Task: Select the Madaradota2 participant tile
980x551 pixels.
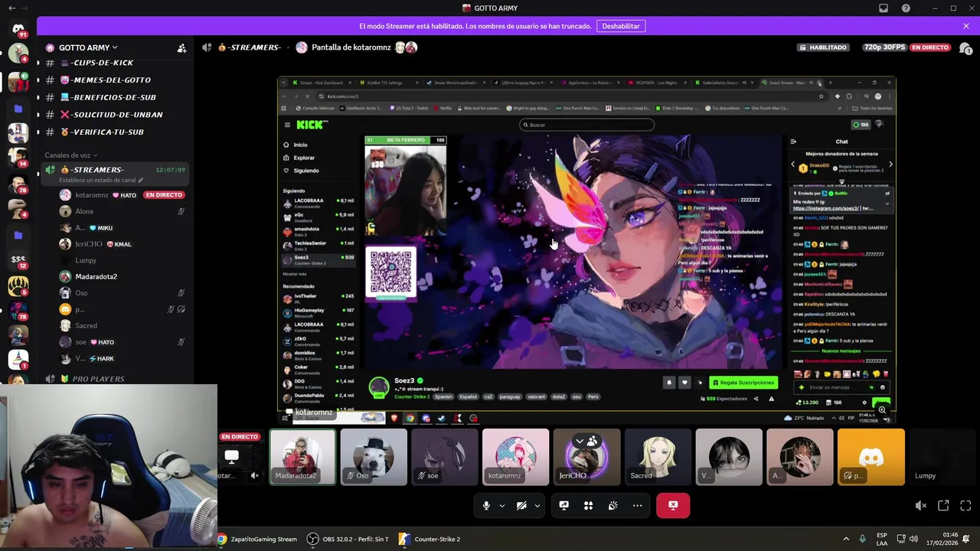Action: [x=302, y=457]
